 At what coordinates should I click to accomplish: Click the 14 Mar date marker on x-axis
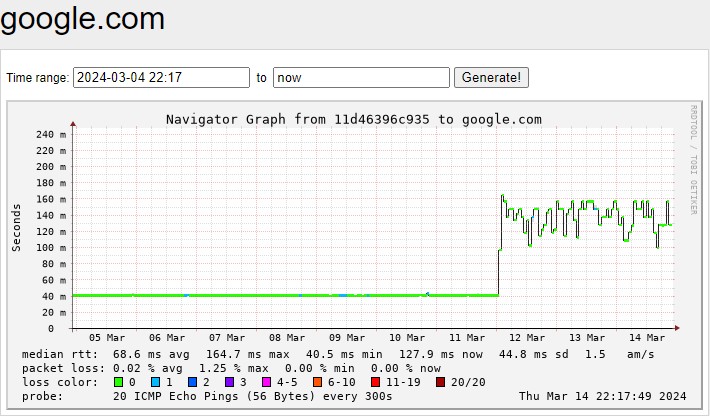pyautogui.click(x=648, y=338)
